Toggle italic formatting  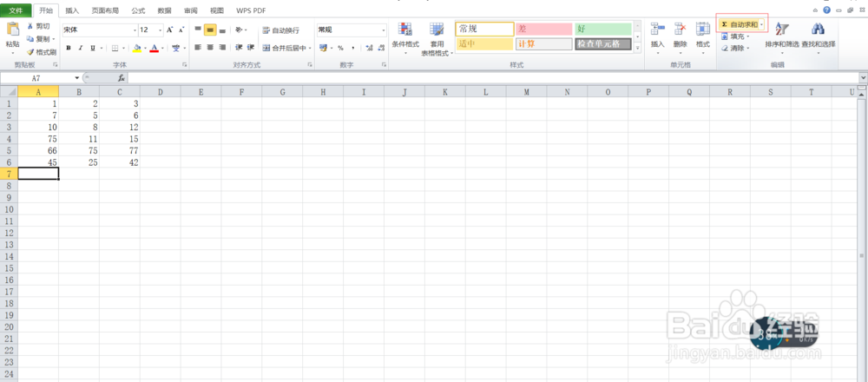point(80,48)
